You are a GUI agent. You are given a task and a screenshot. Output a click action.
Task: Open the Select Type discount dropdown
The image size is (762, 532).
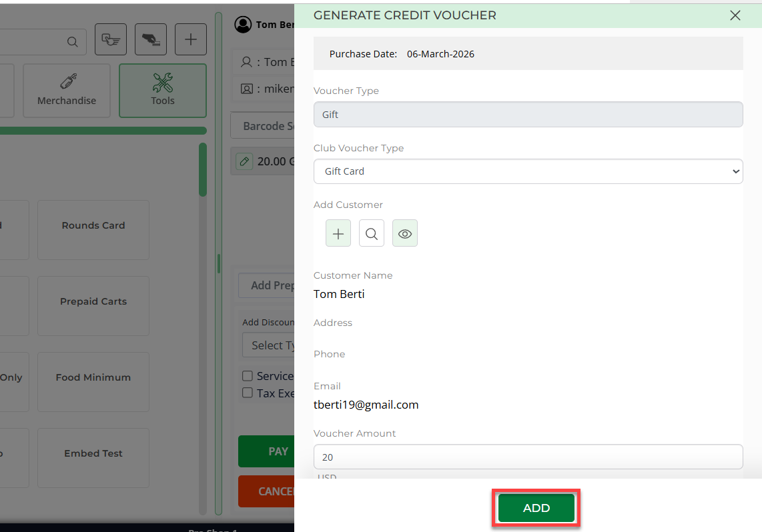tap(268, 345)
